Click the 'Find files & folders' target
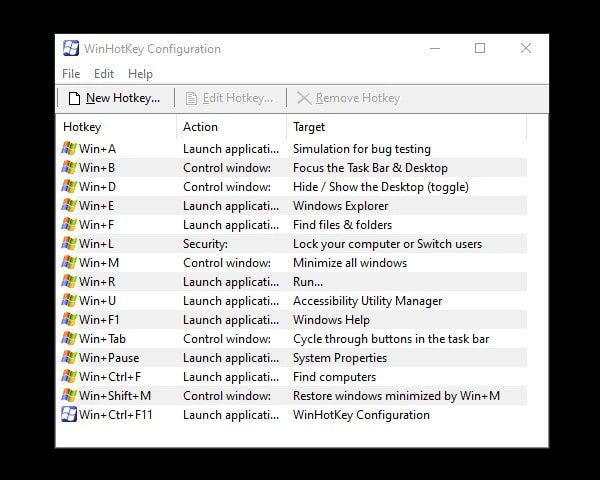The height and width of the screenshot is (480, 600). 342,225
